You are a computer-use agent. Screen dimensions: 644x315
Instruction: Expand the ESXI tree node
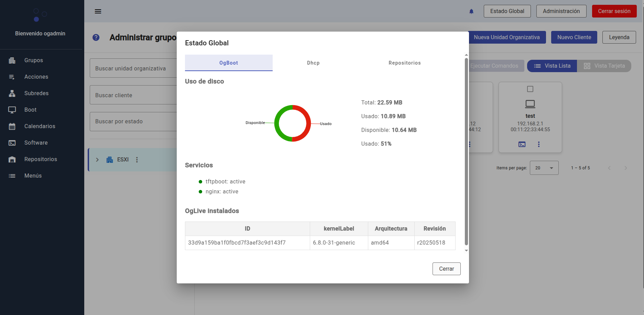click(97, 160)
